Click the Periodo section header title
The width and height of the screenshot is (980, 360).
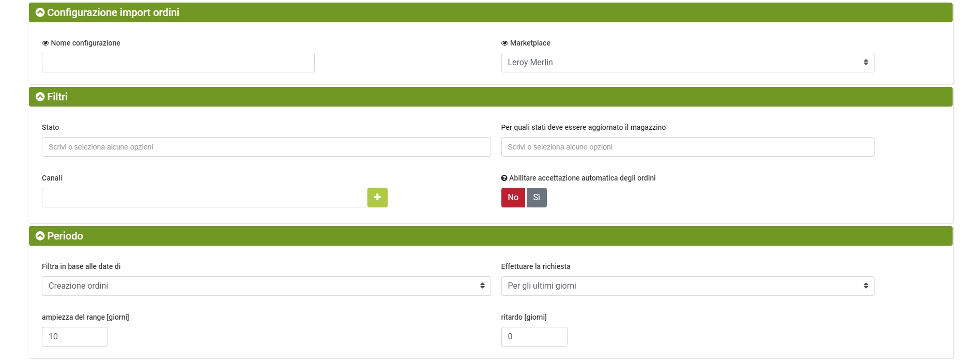point(65,236)
